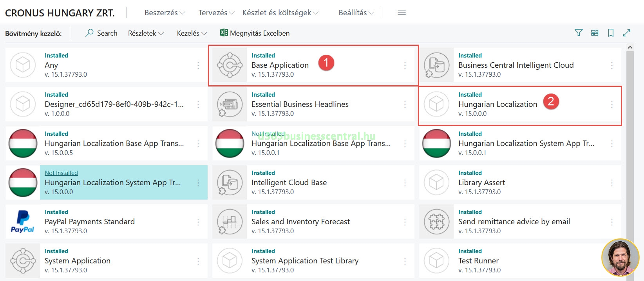The image size is (644, 281).
Task: Click the highlighted Not Installed link
Action: 61,173
